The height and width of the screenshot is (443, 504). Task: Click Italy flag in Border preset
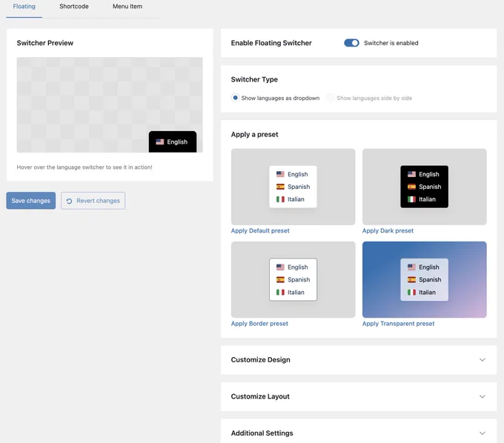(280, 293)
